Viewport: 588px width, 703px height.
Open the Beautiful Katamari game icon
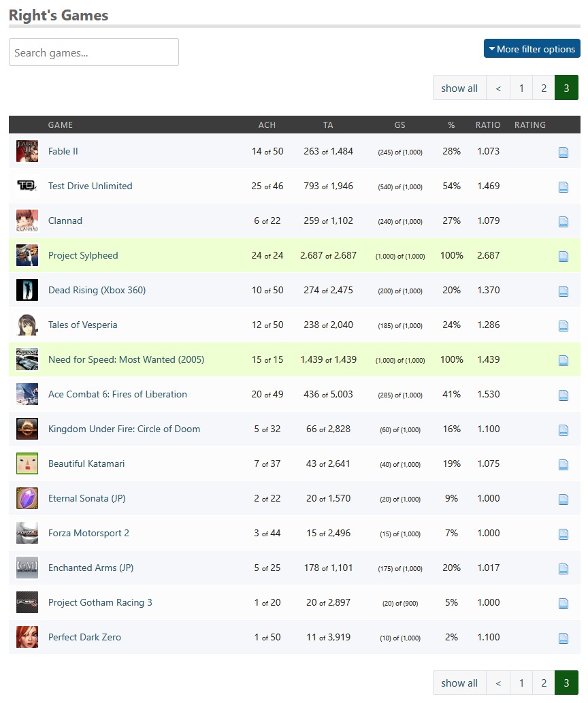(x=27, y=463)
